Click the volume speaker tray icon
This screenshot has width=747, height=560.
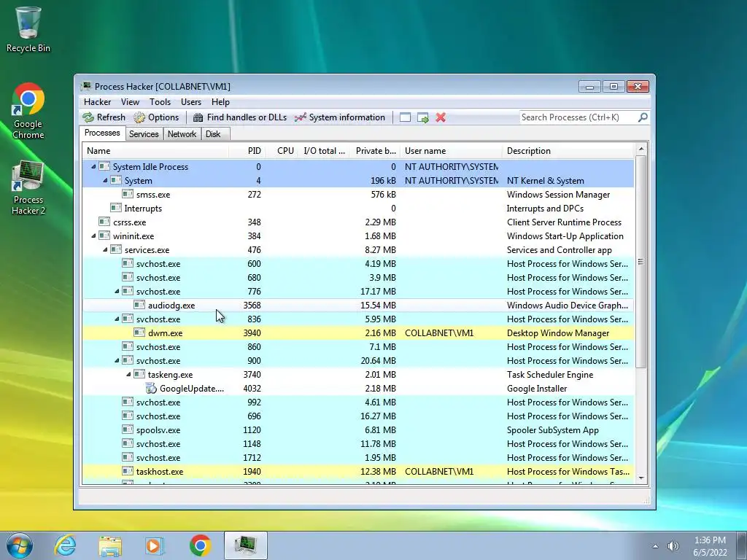[x=673, y=546]
